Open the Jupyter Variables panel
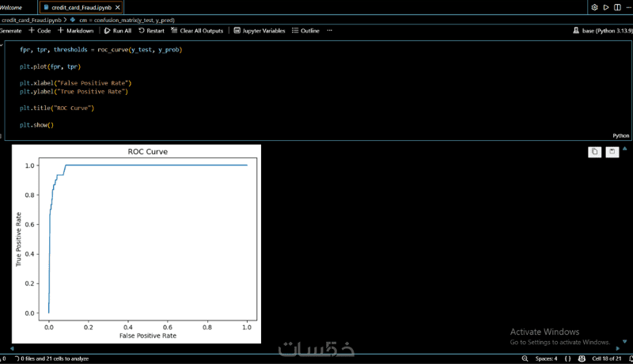 (x=260, y=31)
